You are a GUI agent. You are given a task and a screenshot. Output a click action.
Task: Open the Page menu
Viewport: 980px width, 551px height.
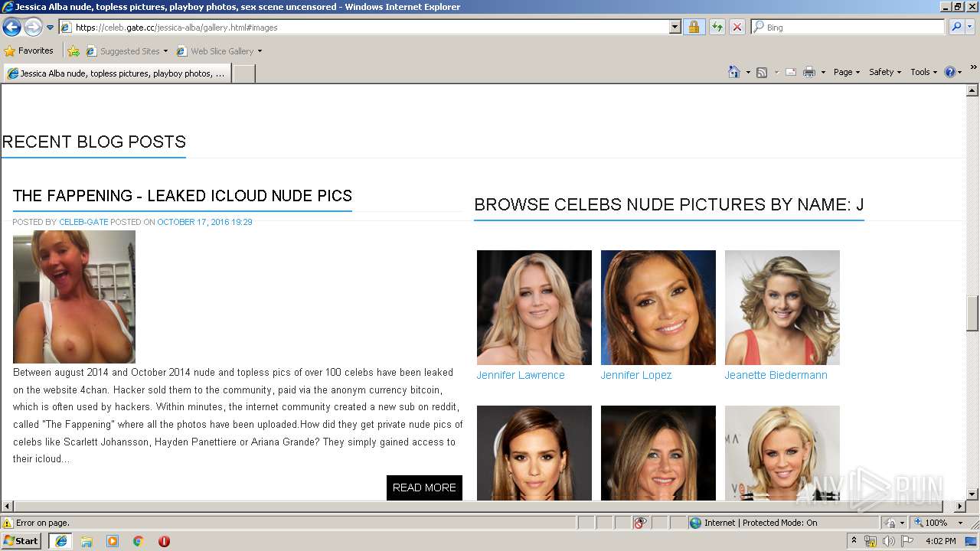click(x=847, y=72)
